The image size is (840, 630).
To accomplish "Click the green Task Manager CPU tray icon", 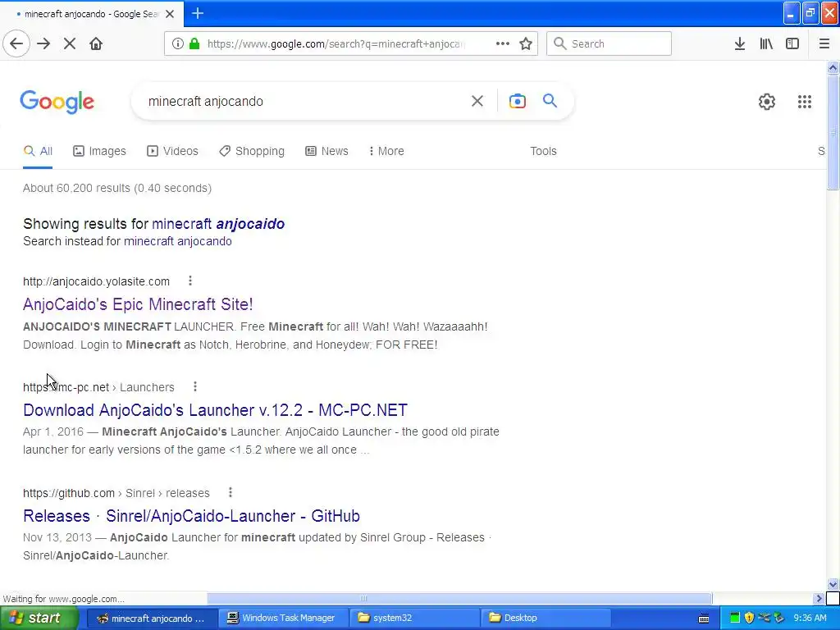I will point(734,619).
